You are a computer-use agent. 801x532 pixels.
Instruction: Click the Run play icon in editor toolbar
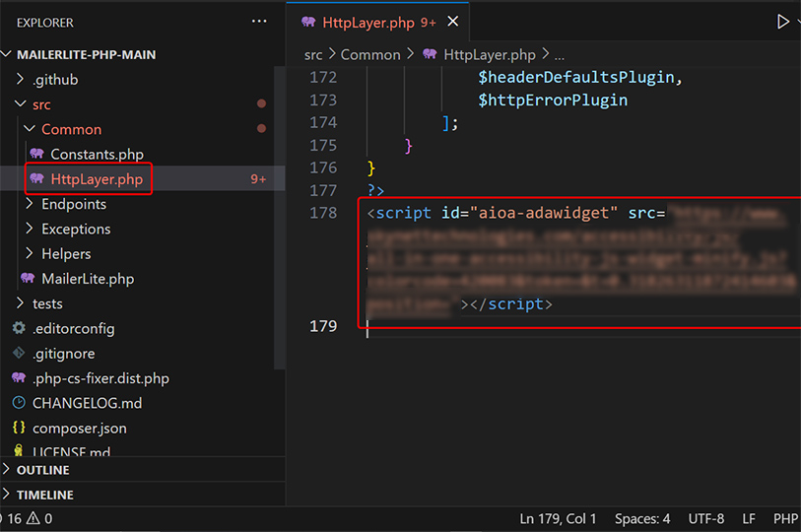tap(783, 22)
